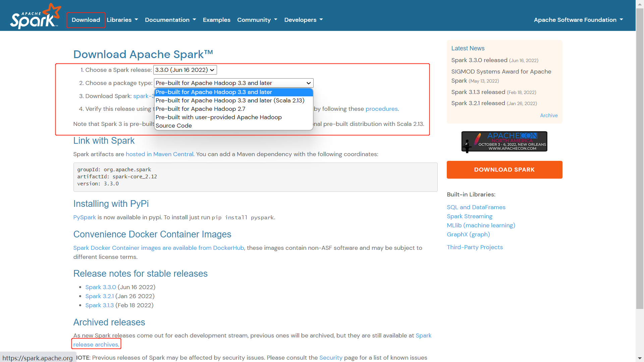The height and width of the screenshot is (362, 644).
Task: Open the Spark Docker Container images link
Action: click(159, 248)
